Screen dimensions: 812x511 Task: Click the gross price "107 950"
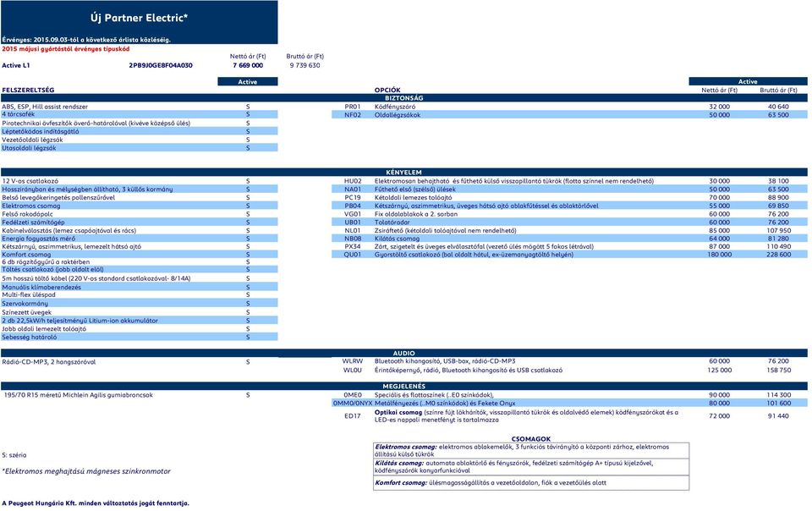778,231
